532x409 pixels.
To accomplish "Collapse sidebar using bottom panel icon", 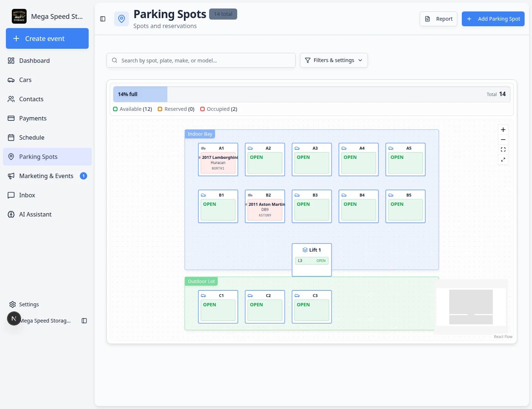I will (x=84, y=321).
